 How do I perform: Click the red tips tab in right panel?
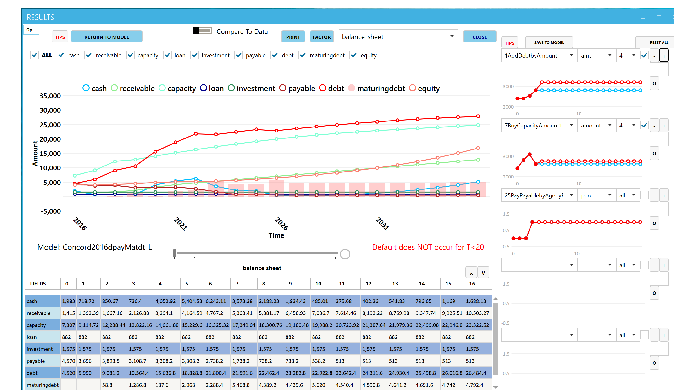click(x=510, y=43)
